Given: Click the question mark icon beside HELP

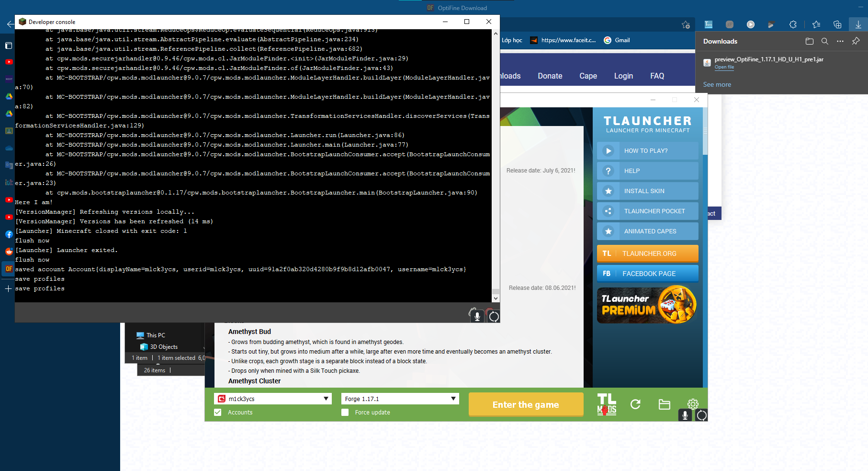Looking at the screenshot, I should pos(608,171).
